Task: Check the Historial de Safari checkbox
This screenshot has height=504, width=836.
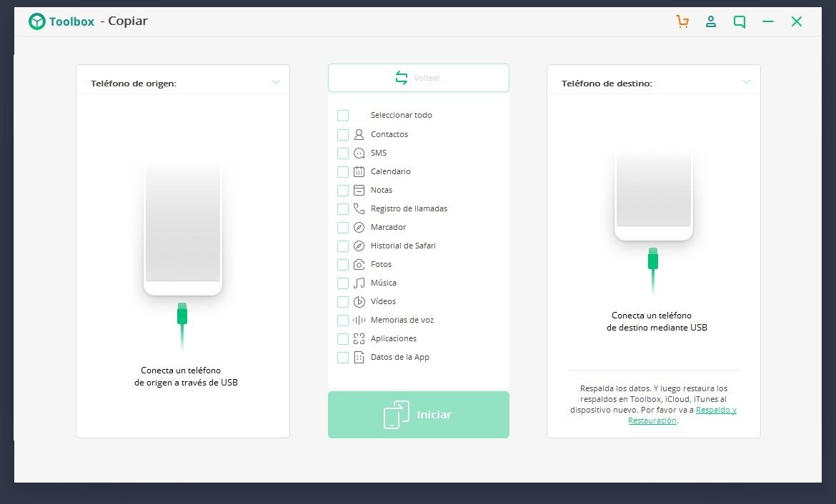Action: pos(343,246)
